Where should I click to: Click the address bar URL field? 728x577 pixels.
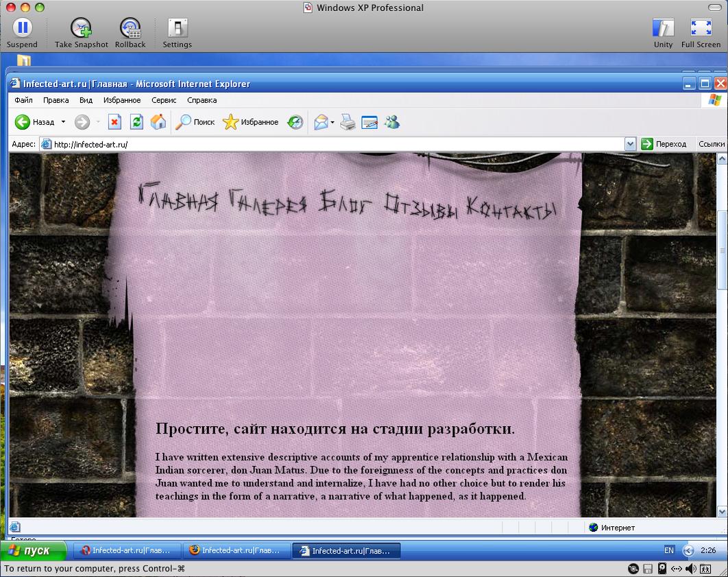[336, 144]
